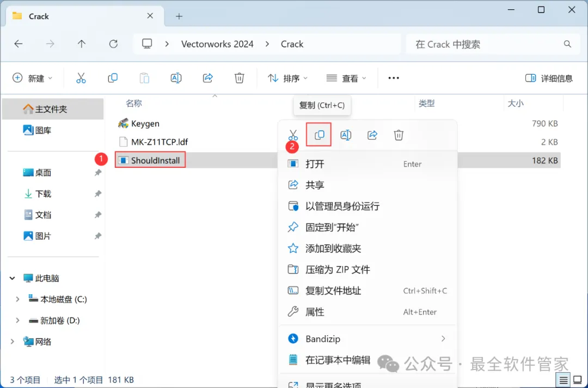588x388 pixels.
Task: Choose 固定到"开始" in context menu
Action: [x=367, y=227]
